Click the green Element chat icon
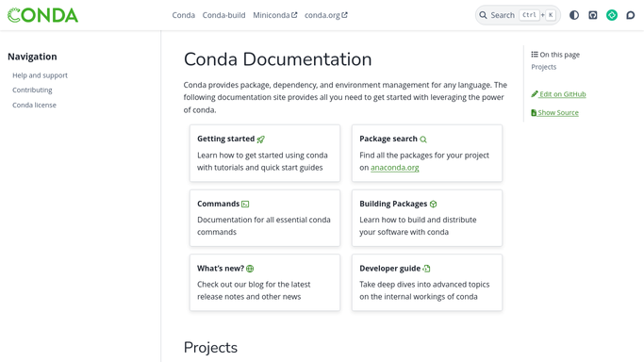This screenshot has width=644, height=362. [612, 15]
